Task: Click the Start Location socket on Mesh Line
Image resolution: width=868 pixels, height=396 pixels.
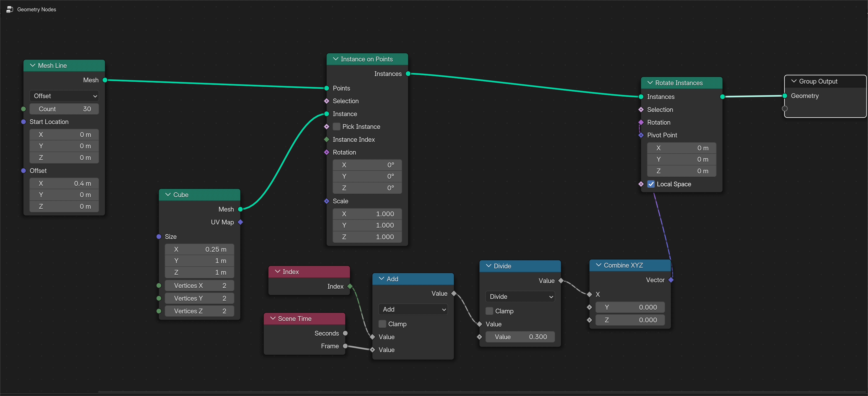Action: [24, 122]
